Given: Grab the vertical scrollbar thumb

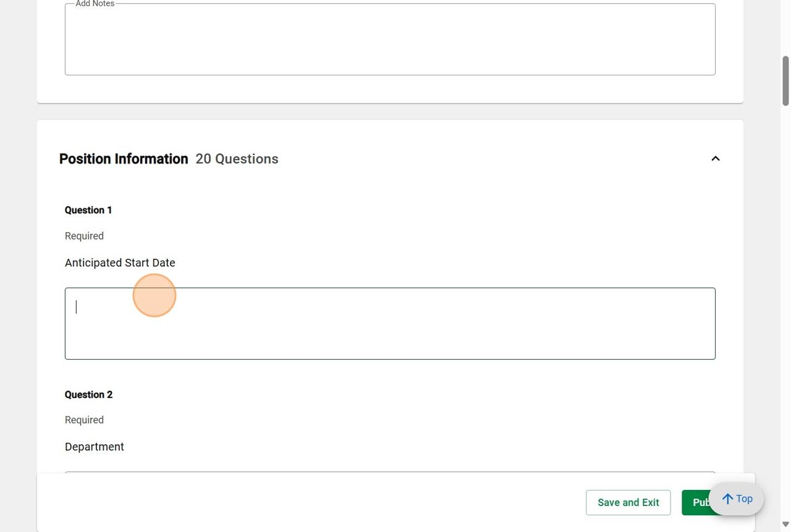Looking at the screenshot, I should [785, 80].
